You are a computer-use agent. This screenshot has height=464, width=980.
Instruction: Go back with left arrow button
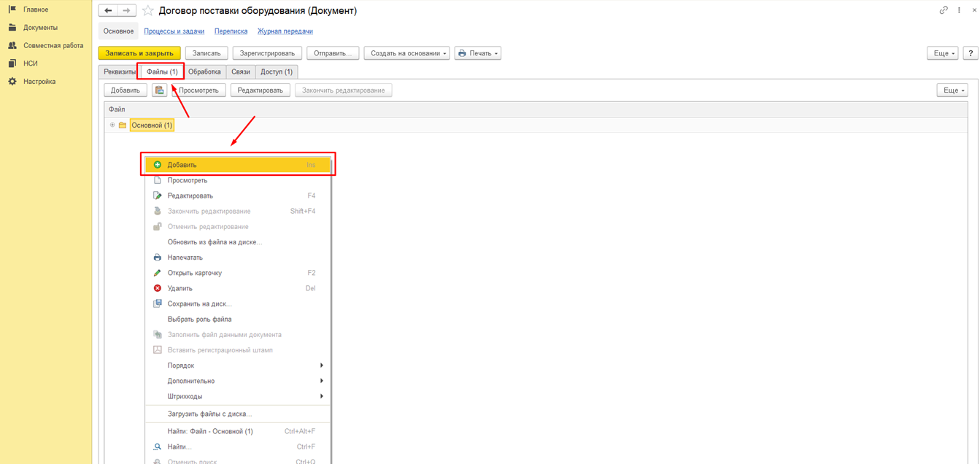point(108,11)
